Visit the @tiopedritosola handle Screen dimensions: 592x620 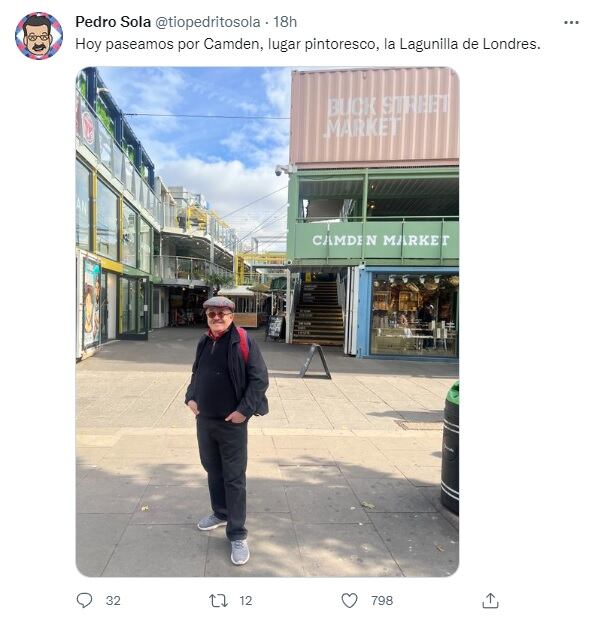pos(208,22)
